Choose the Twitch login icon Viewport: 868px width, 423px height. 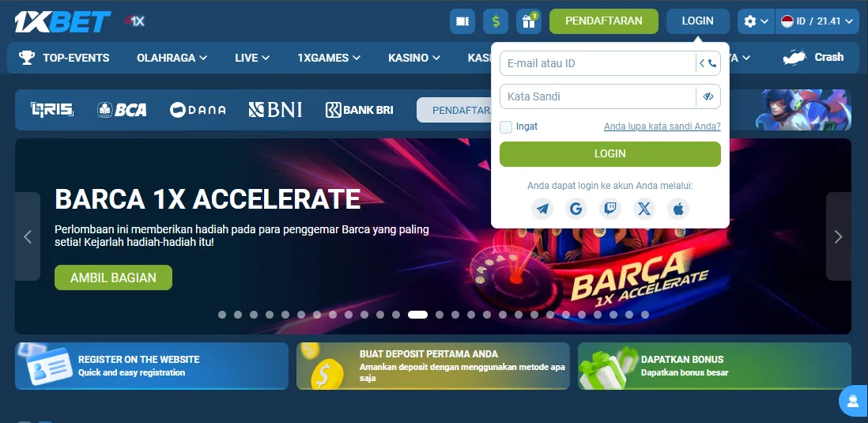pos(610,209)
